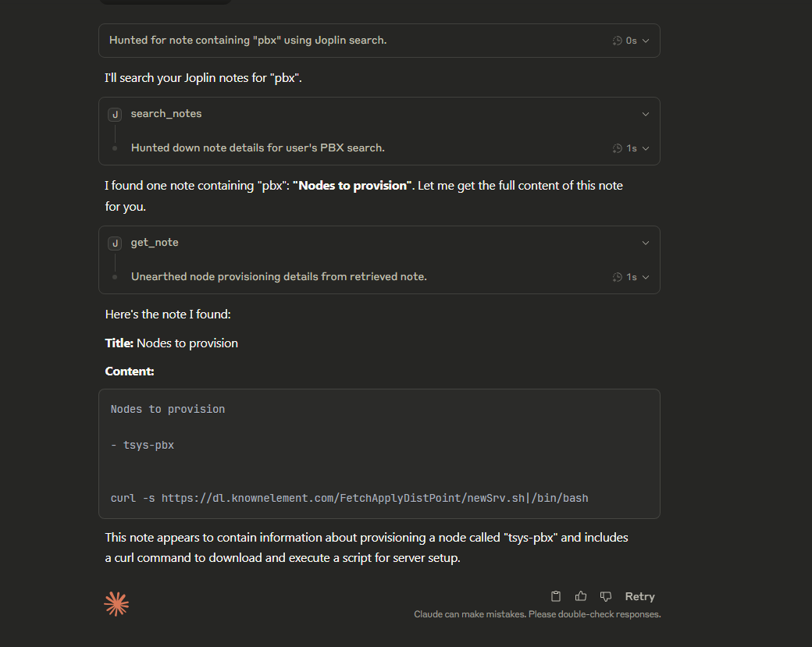Expand the search_notes tool call chevron
The image size is (812, 647).
click(x=645, y=114)
